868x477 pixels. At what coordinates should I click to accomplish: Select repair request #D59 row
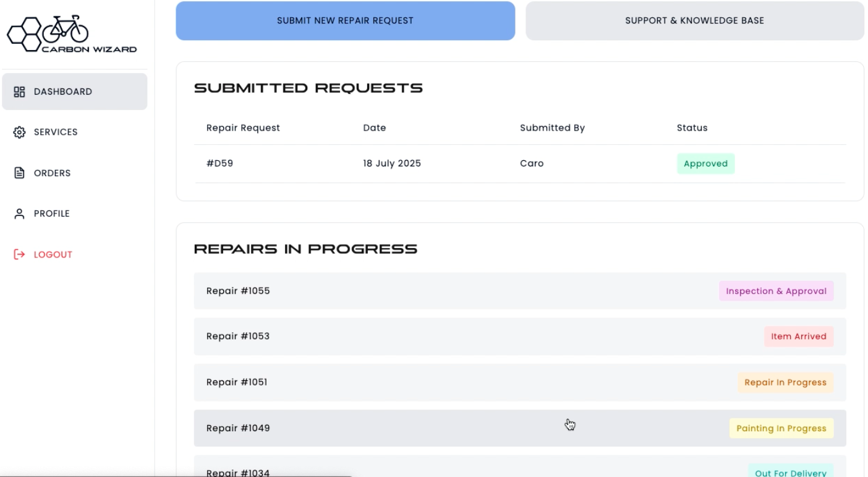tap(219, 164)
